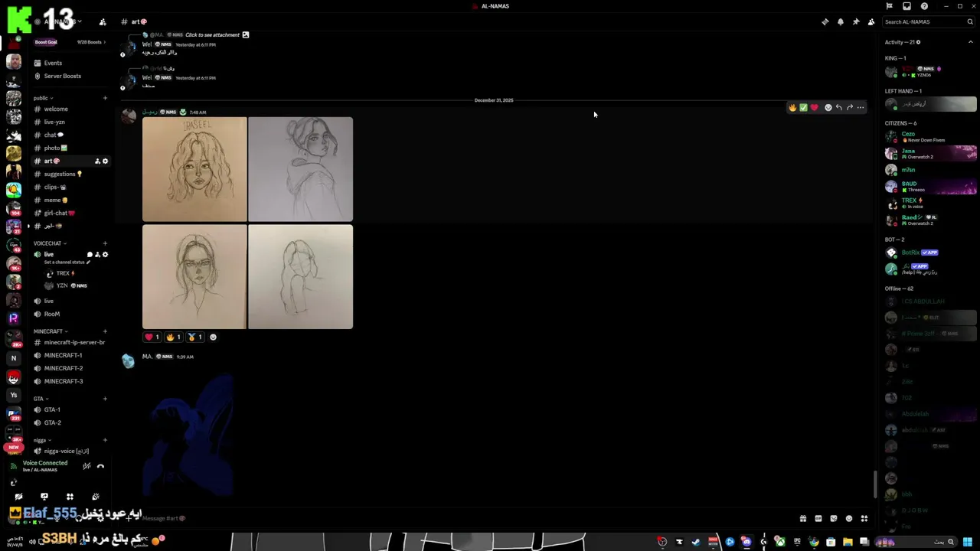Image resolution: width=980 pixels, height=551 pixels.
Task: Reply to the sketches message
Action: click(x=838, y=107)
